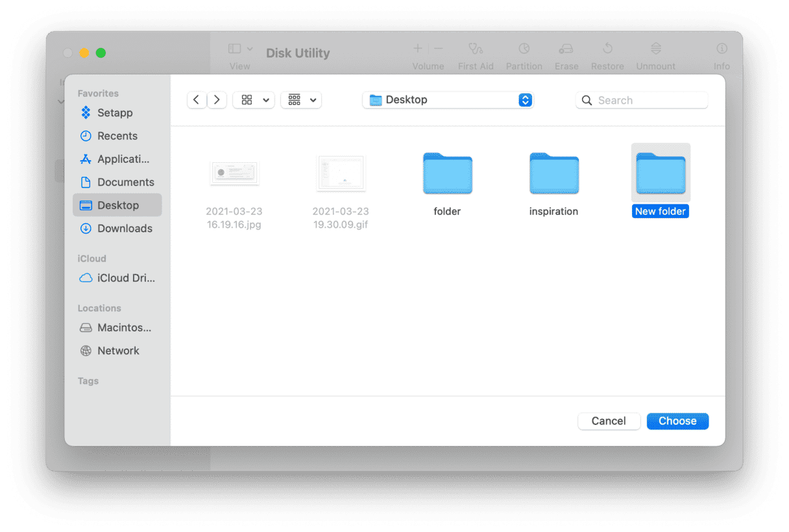
Task: Select Macintosh HD under Locations
Action: 123,328
